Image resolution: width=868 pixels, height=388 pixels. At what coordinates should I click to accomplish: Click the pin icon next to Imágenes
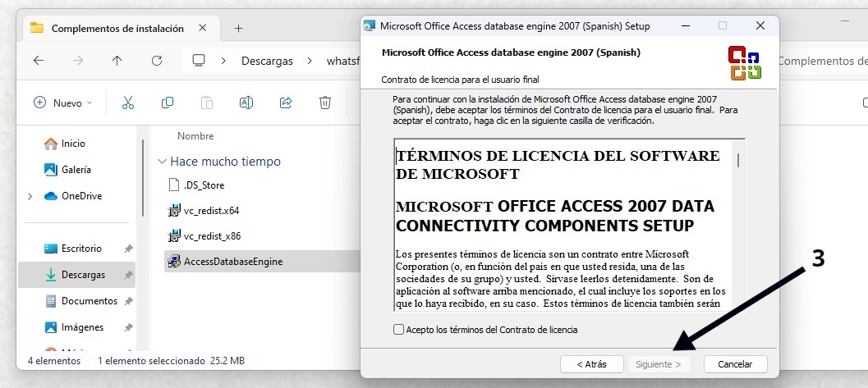click(128, 328)
